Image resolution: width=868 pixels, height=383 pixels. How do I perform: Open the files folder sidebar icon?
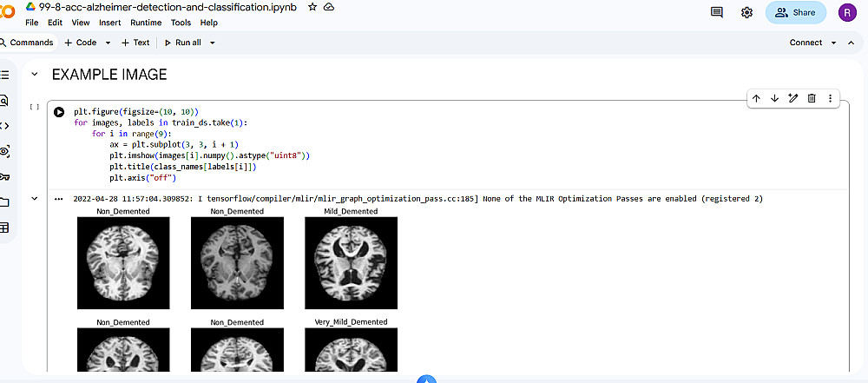tap(4, 202)
